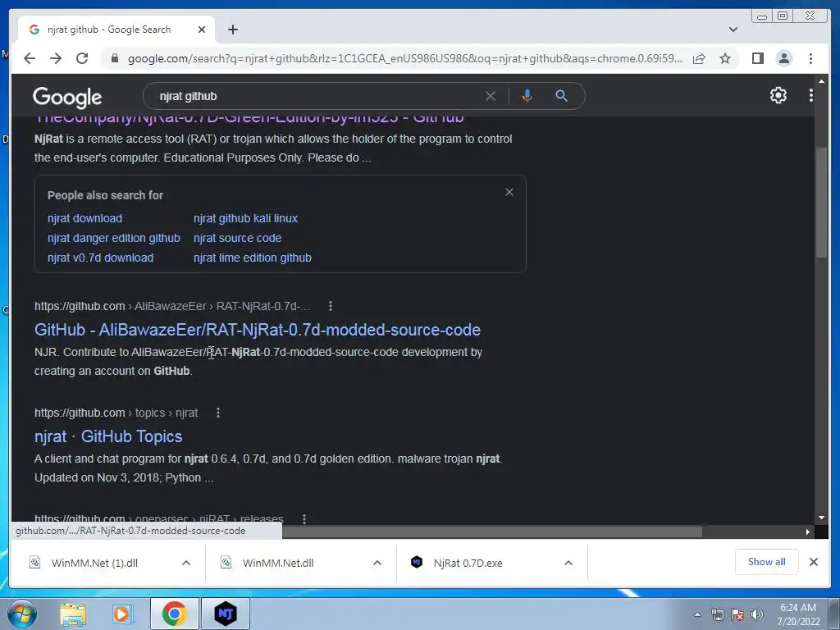Open AliBawazeEer RAT-NjRat modded source result
This screenshot has height=630, width=840.
tap(257, 330)
